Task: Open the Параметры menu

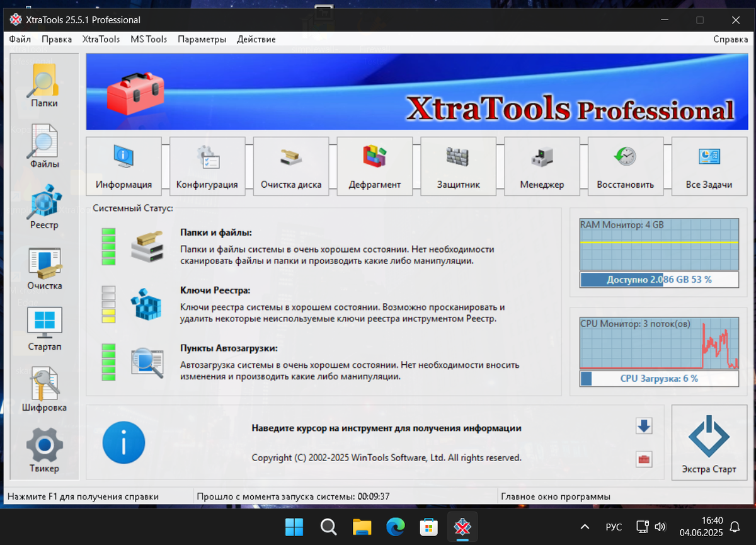Action: 202,39
